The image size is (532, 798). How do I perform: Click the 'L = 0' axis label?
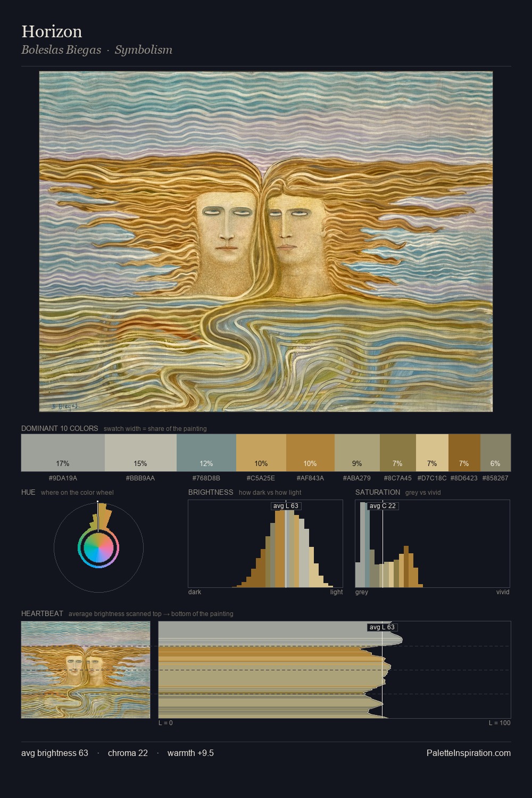165,722
